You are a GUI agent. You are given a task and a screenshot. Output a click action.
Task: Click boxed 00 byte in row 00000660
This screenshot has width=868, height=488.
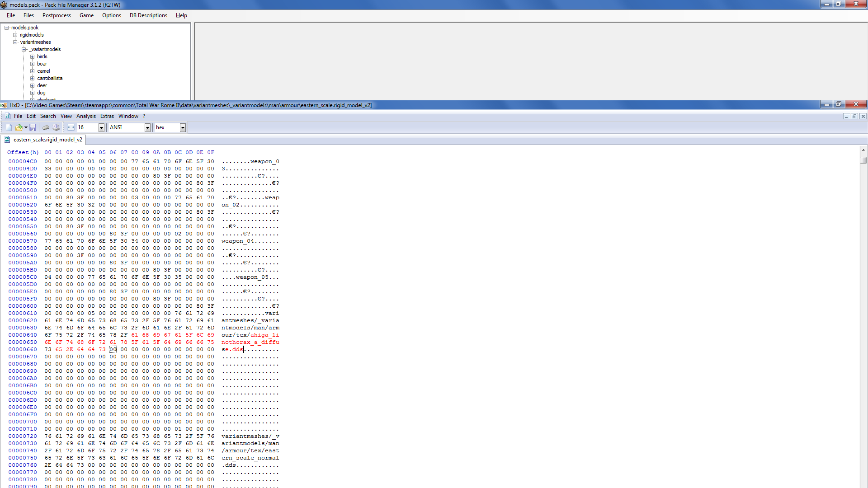[113, 349]
